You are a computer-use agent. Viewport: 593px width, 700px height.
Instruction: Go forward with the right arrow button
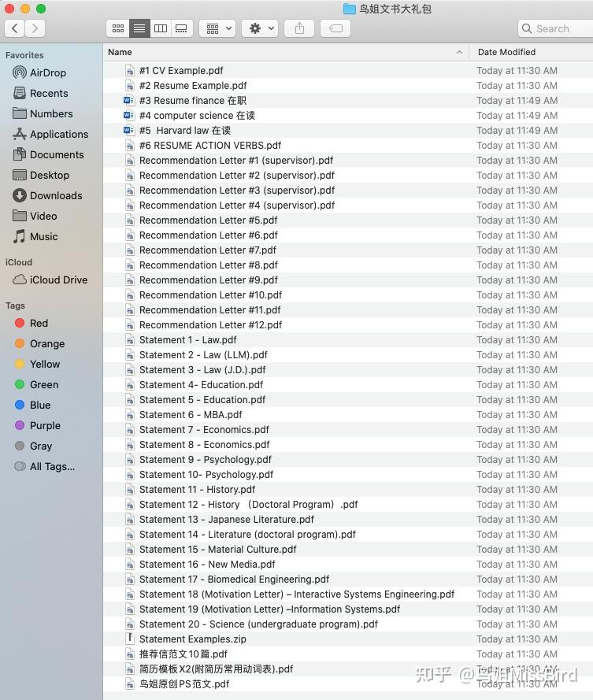point(35,28)
